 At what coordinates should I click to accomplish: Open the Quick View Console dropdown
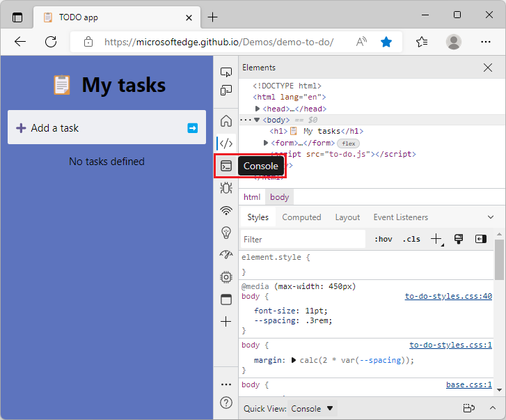click(x=312, y=408)
